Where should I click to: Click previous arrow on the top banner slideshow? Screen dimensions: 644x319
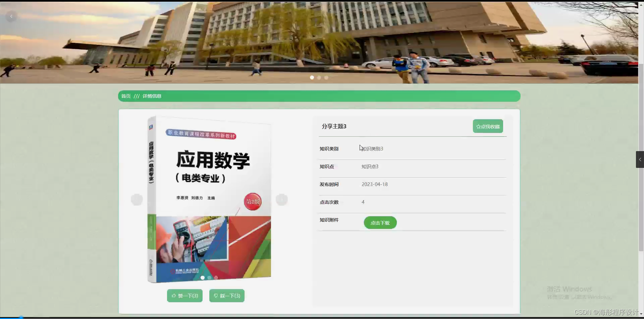pyautogui.click(x=11, y=16)
